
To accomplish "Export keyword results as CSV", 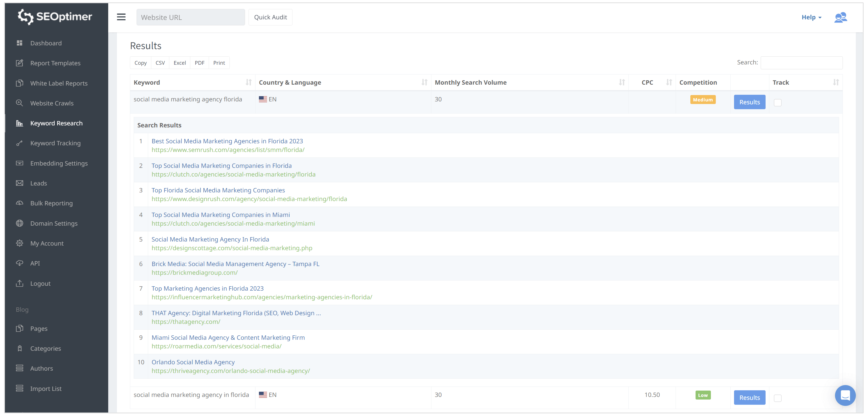I will tap(160, 62).
